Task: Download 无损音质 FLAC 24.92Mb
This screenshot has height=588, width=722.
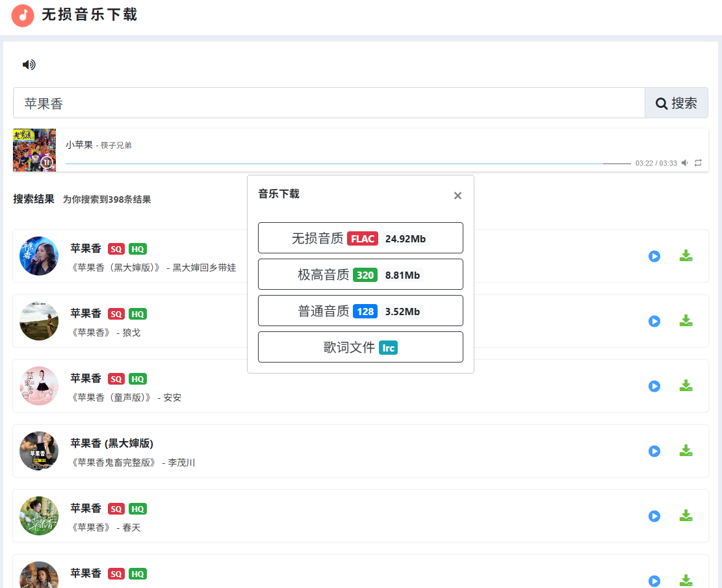Action: (x=360, y=238)
